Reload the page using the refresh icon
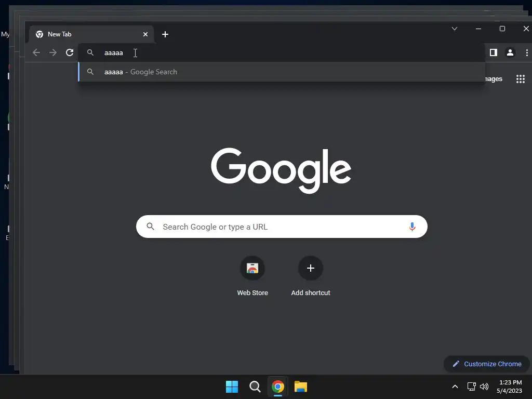The height and width of the screenshot is (399, 532). 70,52
